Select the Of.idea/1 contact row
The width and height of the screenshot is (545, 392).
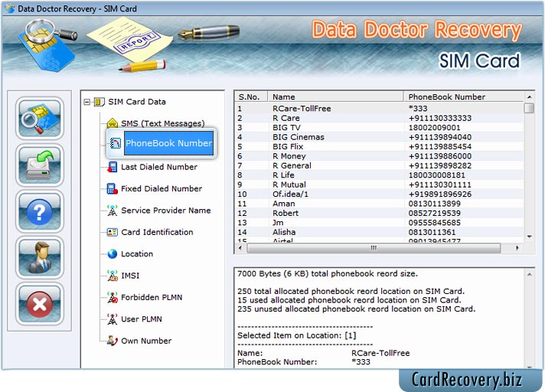(380, 194)
